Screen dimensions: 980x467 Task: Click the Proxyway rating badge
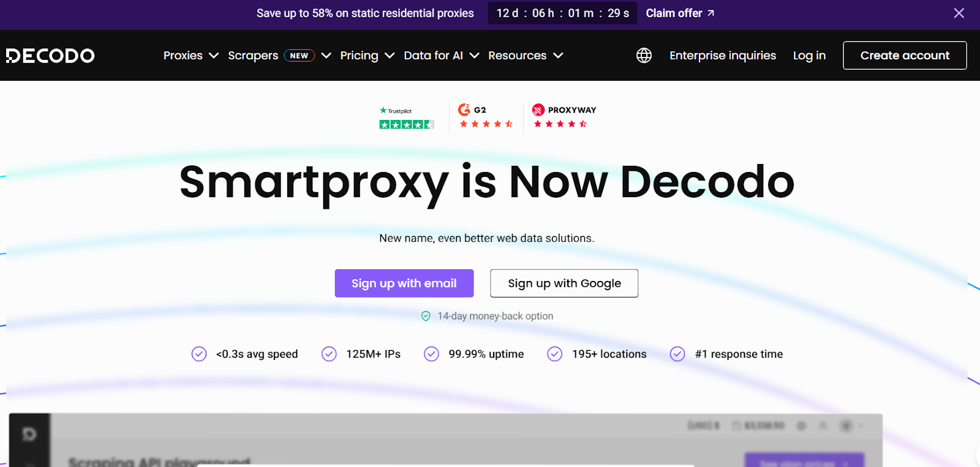tap(564, 116)
